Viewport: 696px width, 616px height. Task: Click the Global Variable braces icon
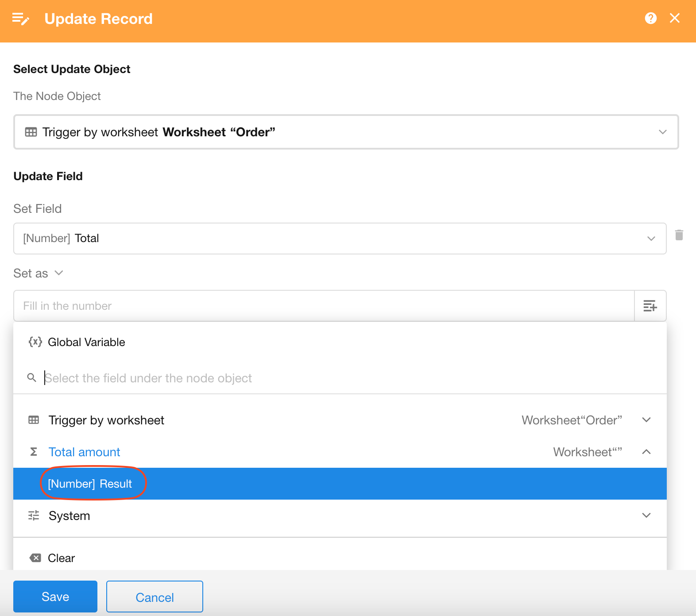(35, 342)
